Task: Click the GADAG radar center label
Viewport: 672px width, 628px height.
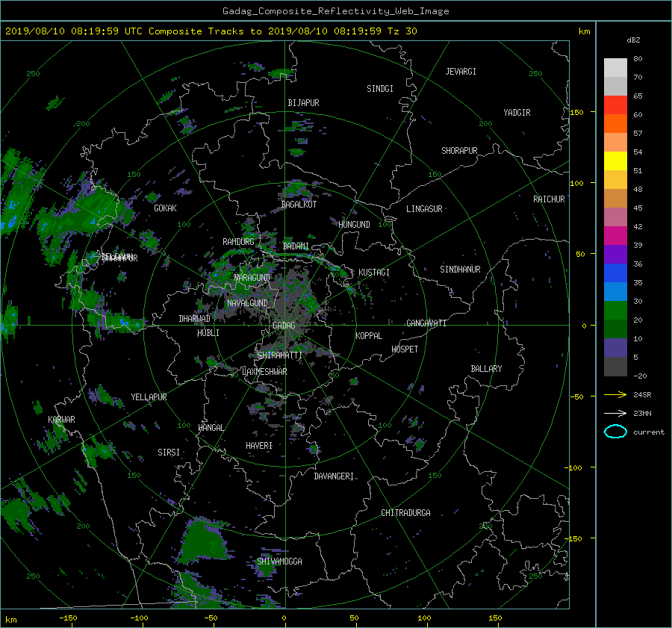Action: point(284,326)
